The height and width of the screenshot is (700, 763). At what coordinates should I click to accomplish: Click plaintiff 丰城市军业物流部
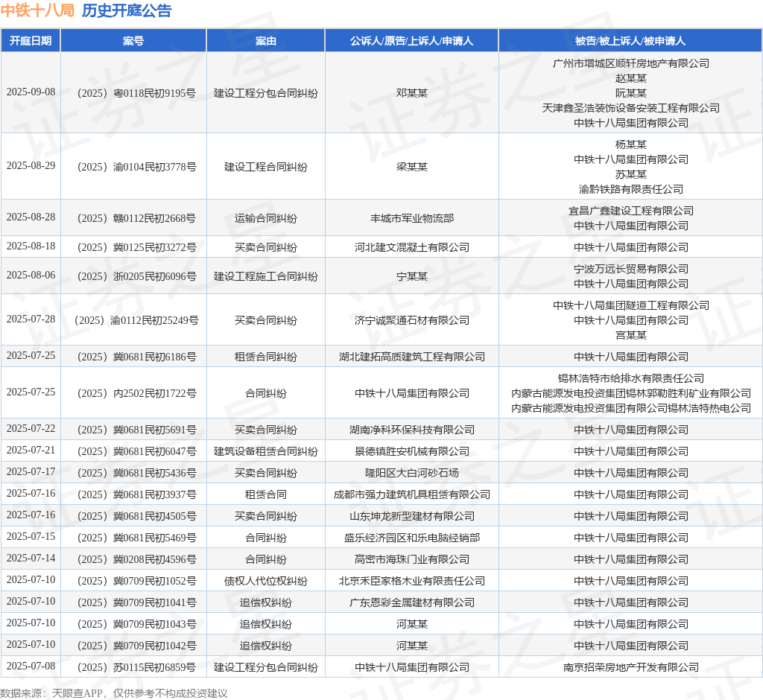(x=411, y=218)
